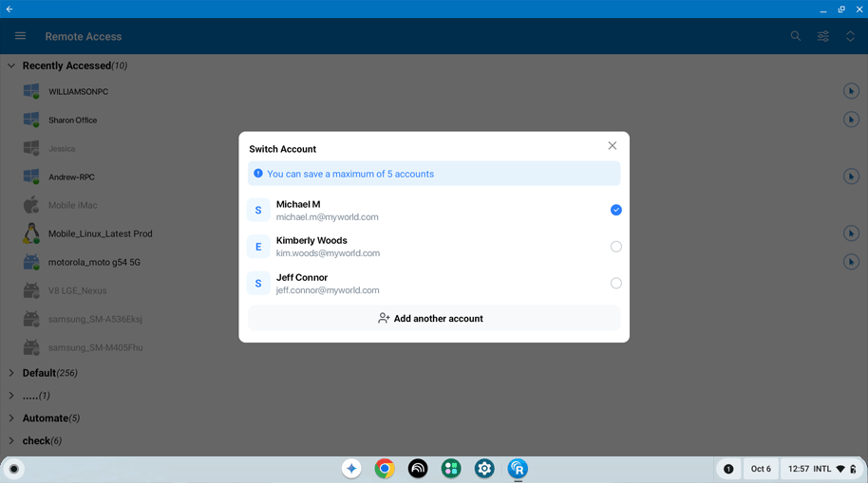Viewport: 868px width, 483px height.
Task: Click the search magnifier icon
Action: coord(796,36)
